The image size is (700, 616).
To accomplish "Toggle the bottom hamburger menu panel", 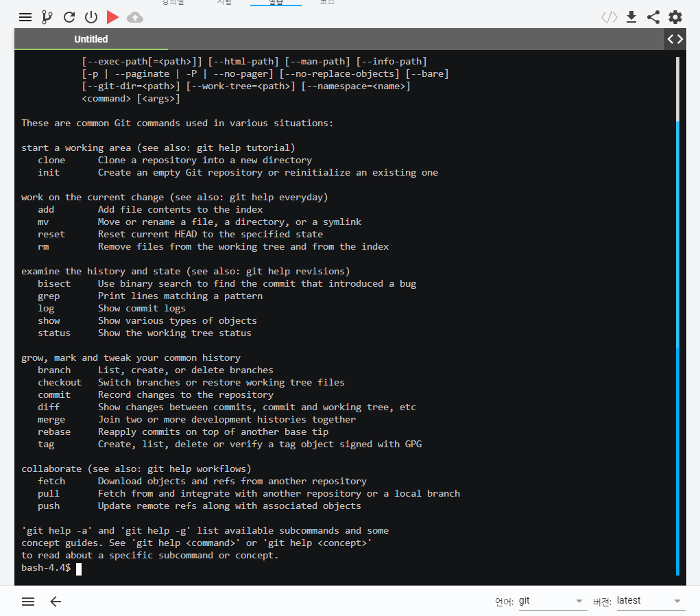I will (x=28, y=602).
